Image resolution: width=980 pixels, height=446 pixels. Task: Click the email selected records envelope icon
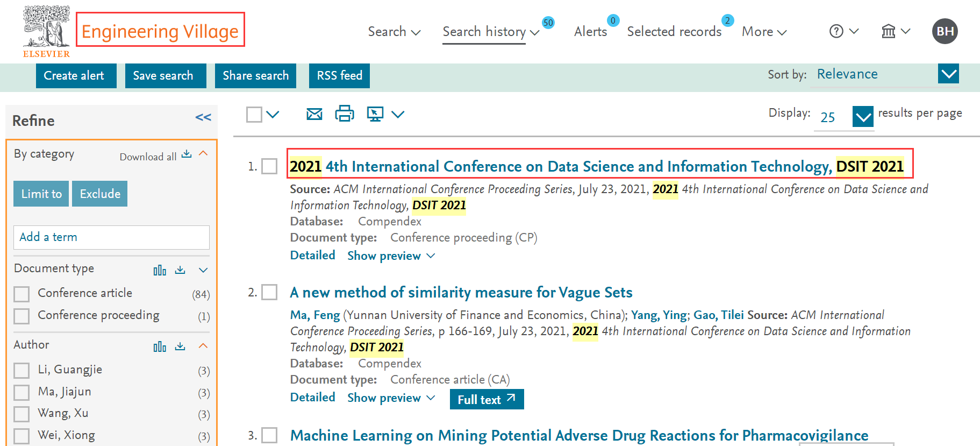pos(314,114)
